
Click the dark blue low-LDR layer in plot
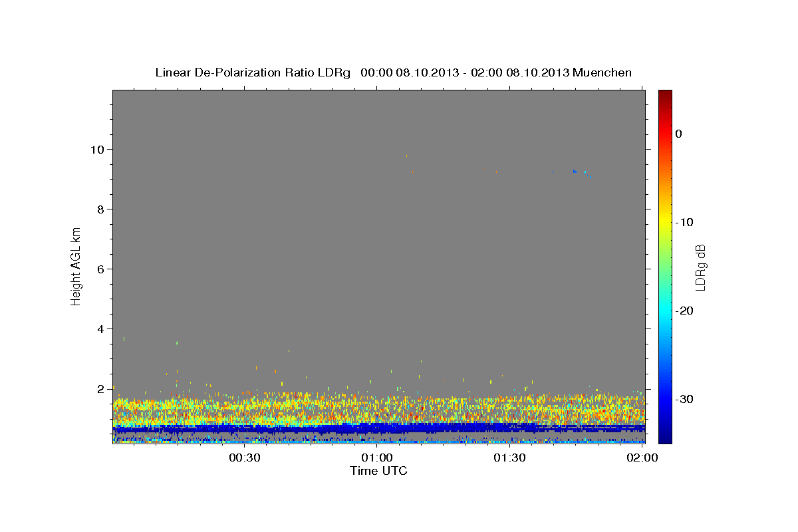click(x=378, y=428)
